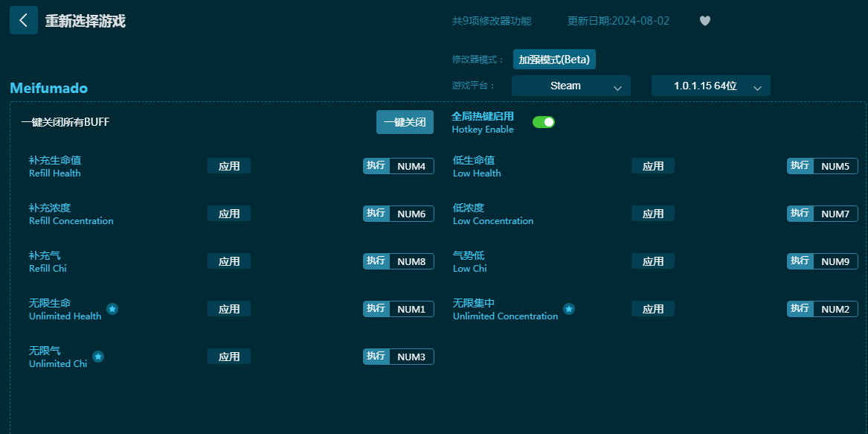Select the 加强模式(Beta) trainer mode
This screenshot has width=868, height=434.
(554, 60)
